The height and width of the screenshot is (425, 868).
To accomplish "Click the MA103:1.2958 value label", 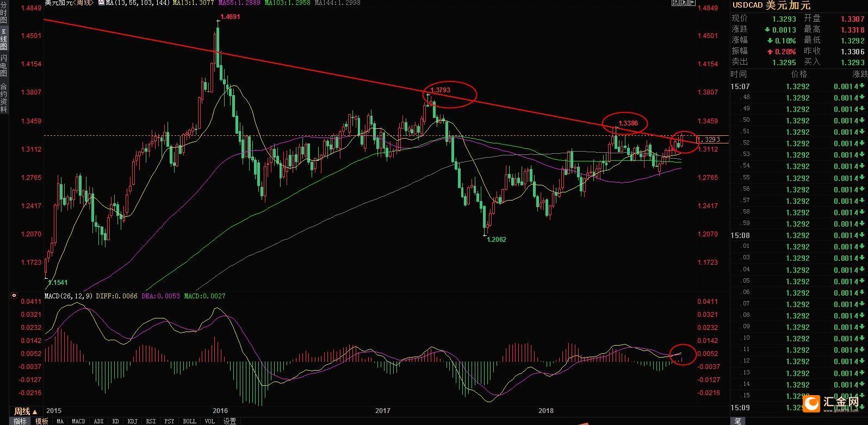I will coord(287,3).
